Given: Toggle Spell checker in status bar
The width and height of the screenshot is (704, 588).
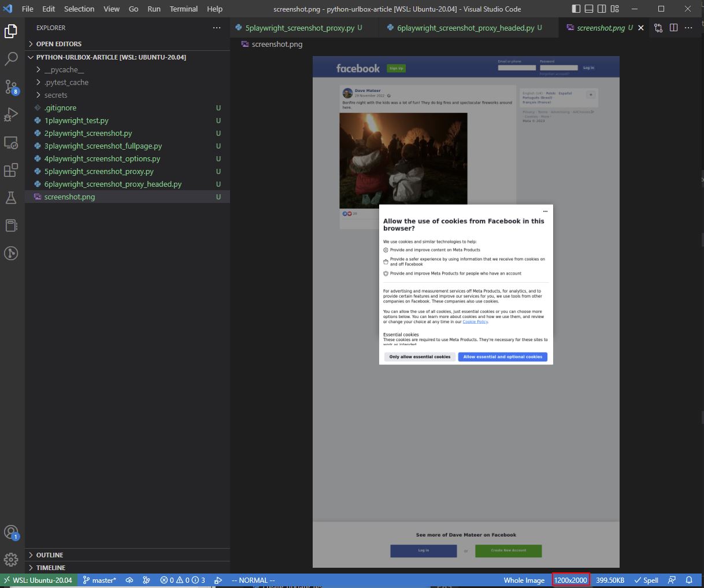Looking at the screenshot, I should [646, 580].
